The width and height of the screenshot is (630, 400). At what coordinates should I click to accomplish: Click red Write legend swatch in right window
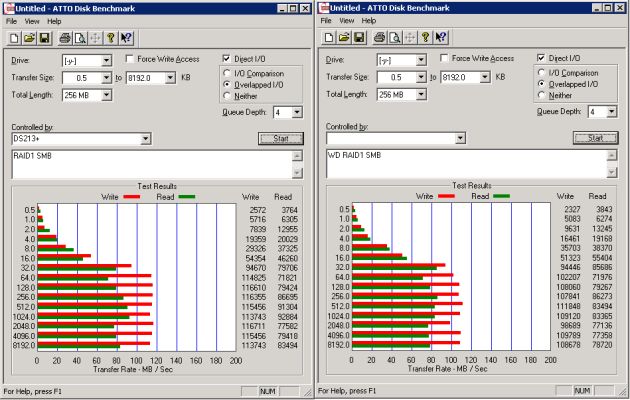pos(446,196)
